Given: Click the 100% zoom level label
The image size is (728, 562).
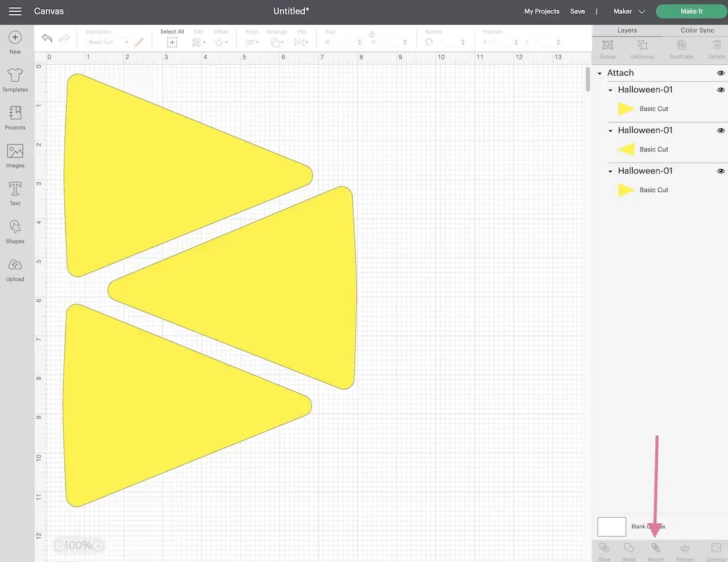Looking at the screenshot, I should (79, 546).
